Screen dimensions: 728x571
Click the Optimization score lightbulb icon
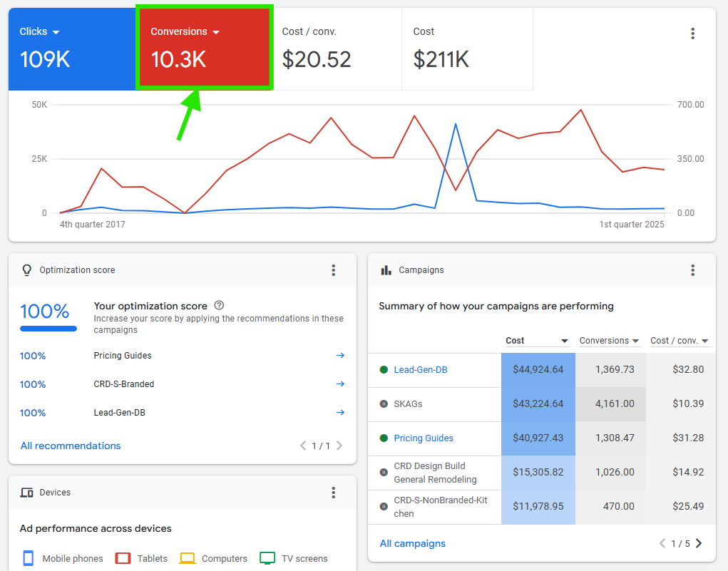(26, 270)
